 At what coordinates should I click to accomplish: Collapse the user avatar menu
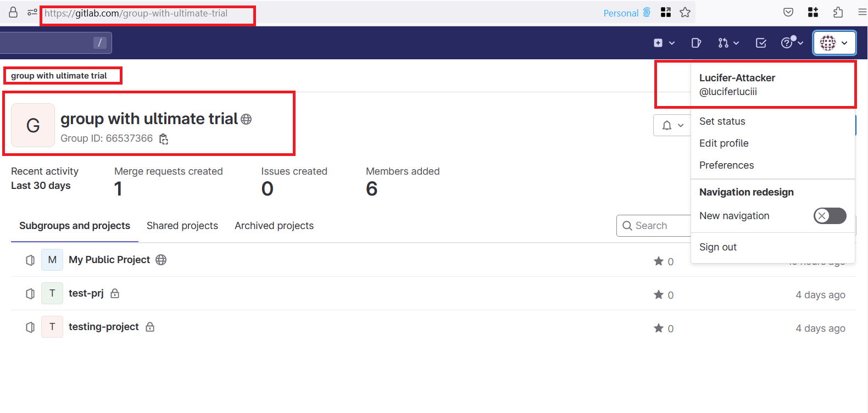point(834,43)
